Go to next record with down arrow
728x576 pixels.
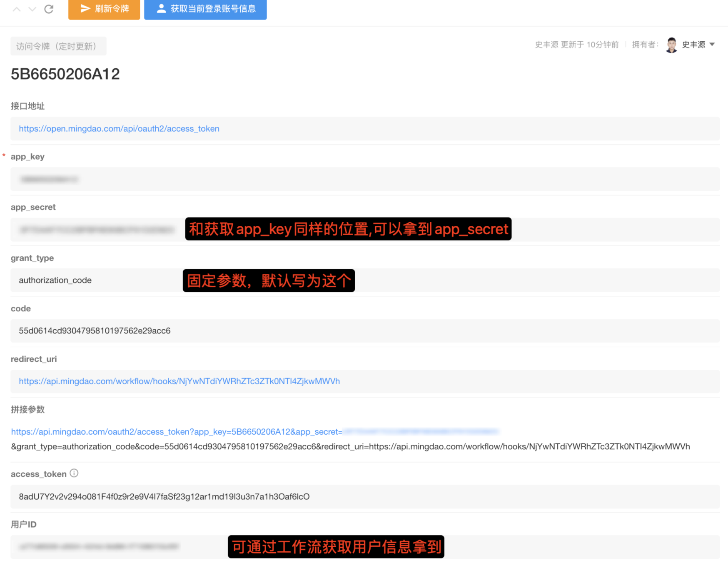coord(32,9)
